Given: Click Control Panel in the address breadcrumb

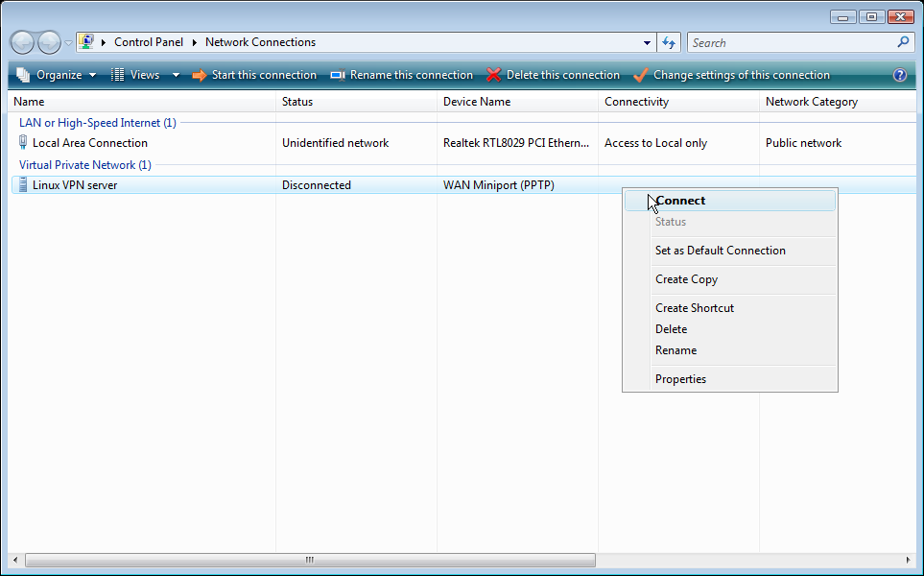Looking at the screenshot, I should click(x=149, y=42).
